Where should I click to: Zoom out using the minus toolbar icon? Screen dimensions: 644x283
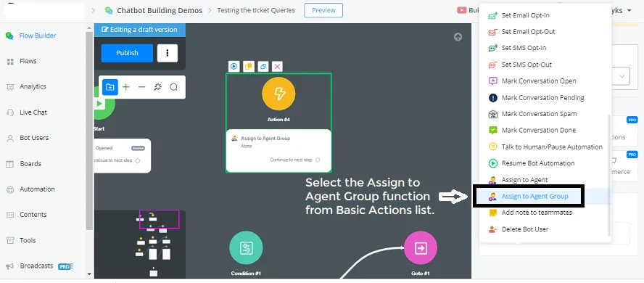coord(141,87)
